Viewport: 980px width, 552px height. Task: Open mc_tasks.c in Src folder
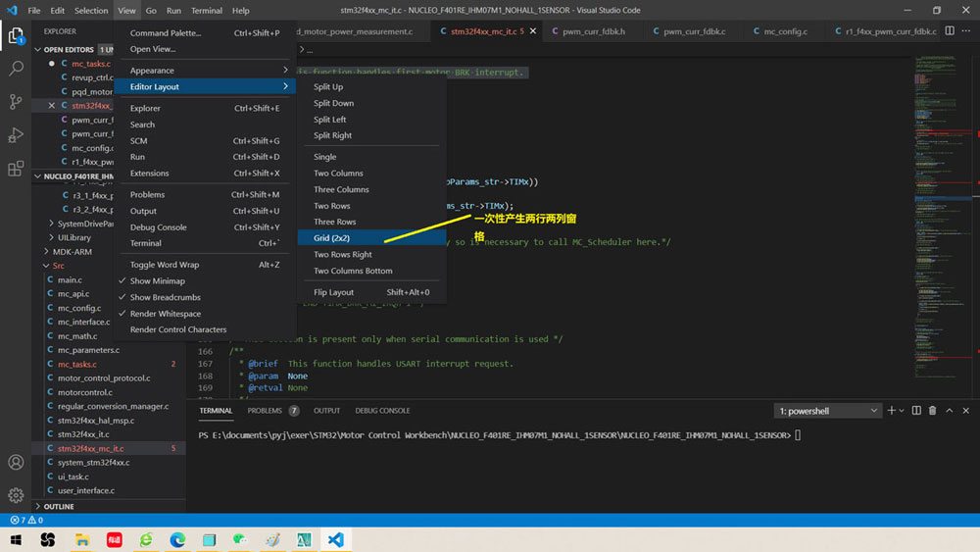76,364
